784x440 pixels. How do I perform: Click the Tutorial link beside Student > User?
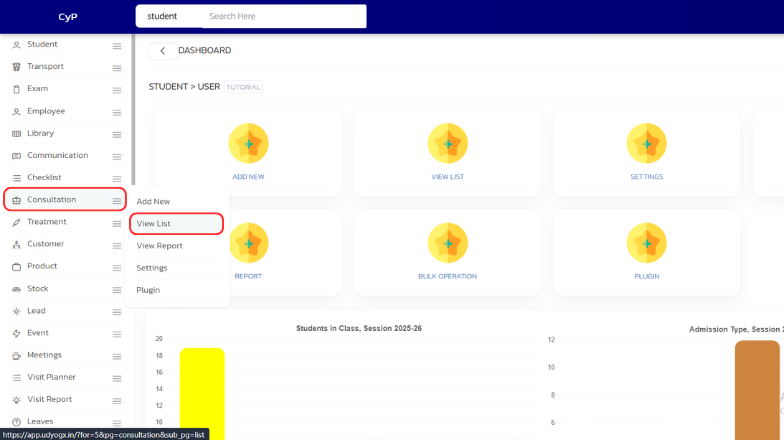[x=243, y=87]
